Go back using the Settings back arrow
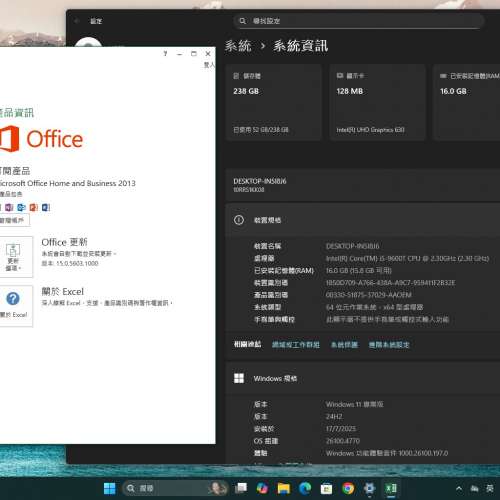 (77, 21)
